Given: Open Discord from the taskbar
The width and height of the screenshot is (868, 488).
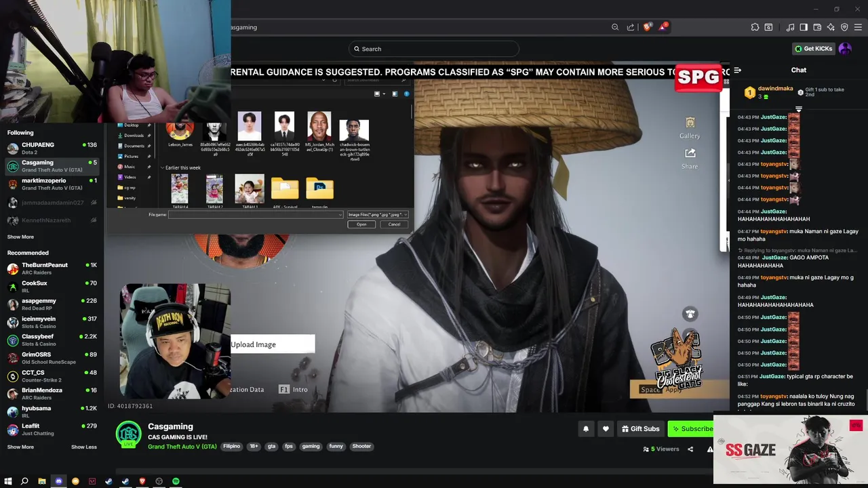Looking at the screenshot, I should 58,481.
